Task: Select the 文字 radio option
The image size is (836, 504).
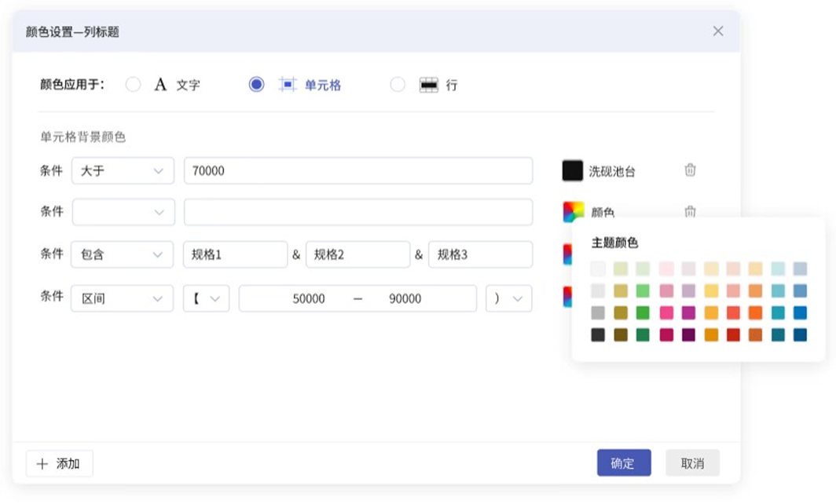Action: 134,83
